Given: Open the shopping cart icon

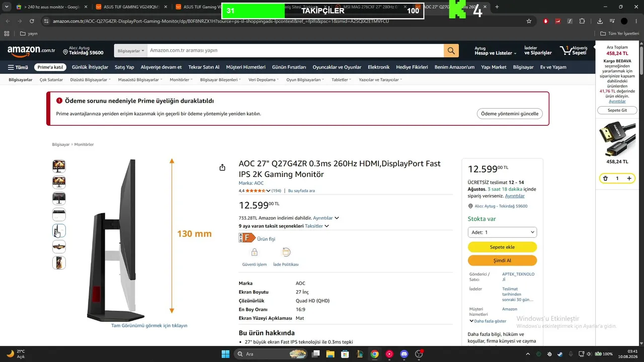Looking at the screenshot, I should pos(574,50).
